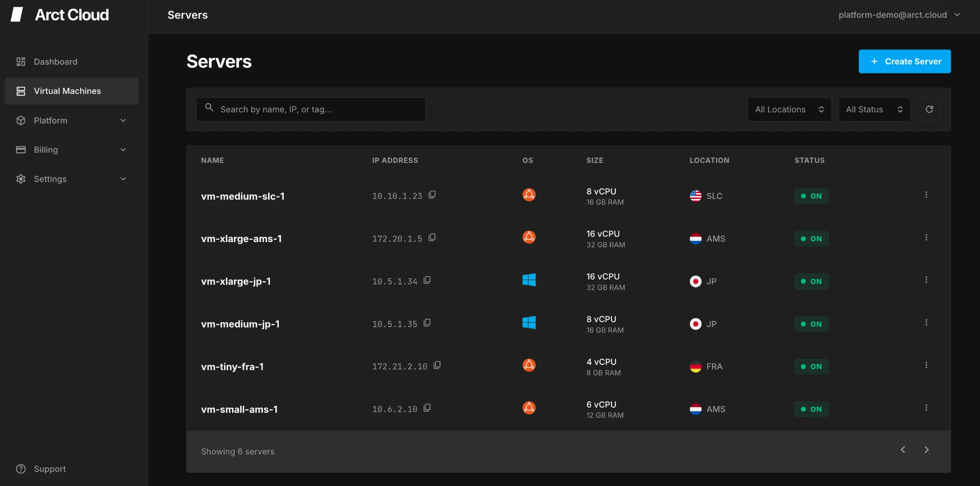Click the ON status badge of vm-xlarge-ams-1
This screenshot has width=980, height=486.
811,239
